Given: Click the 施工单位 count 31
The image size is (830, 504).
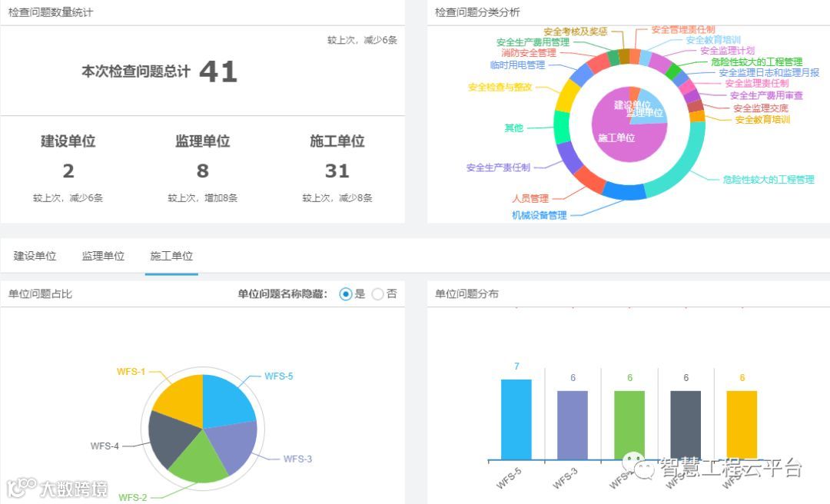Looking at the screenshot, I should (337, 171).
